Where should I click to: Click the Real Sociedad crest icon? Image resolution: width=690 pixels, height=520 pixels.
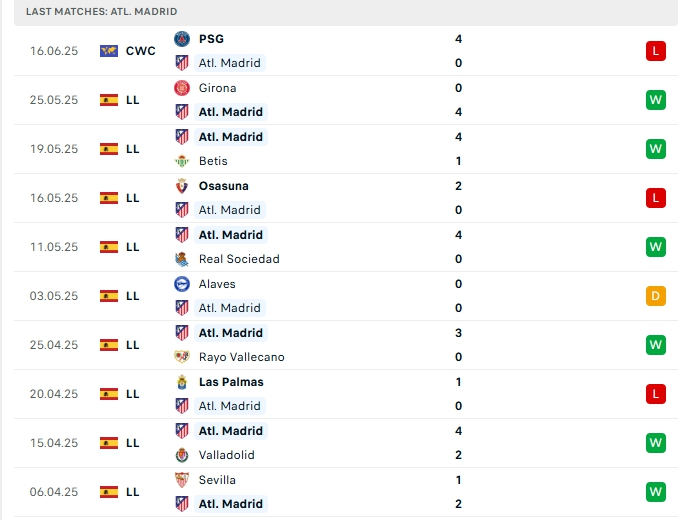pyautogui.click(x=182, y=259)
